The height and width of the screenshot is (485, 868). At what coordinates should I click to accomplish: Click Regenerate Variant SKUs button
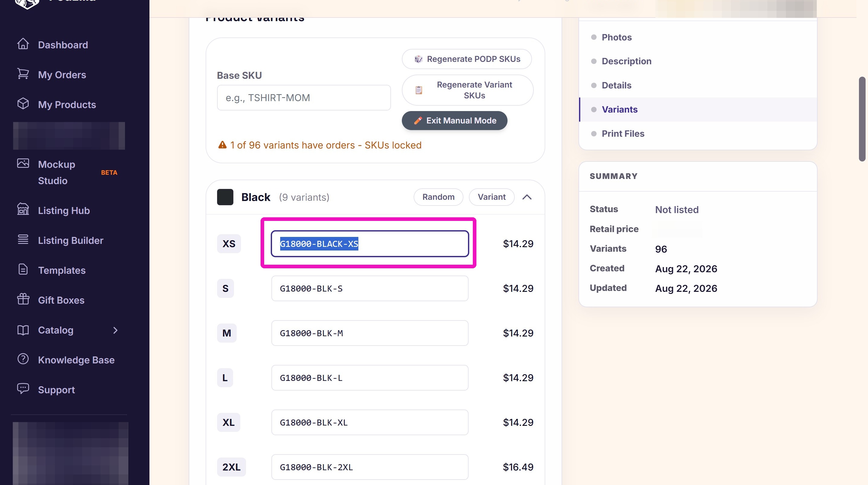coord(467,90)
